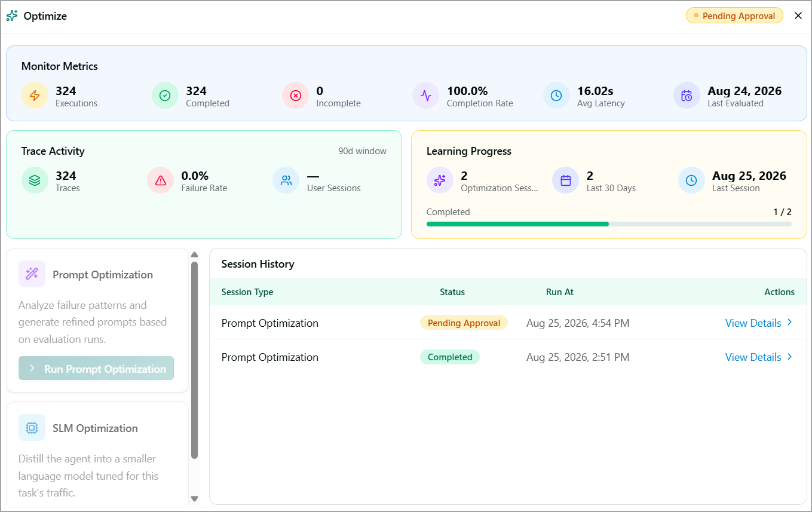Click the Actions column header

[780, 292]
